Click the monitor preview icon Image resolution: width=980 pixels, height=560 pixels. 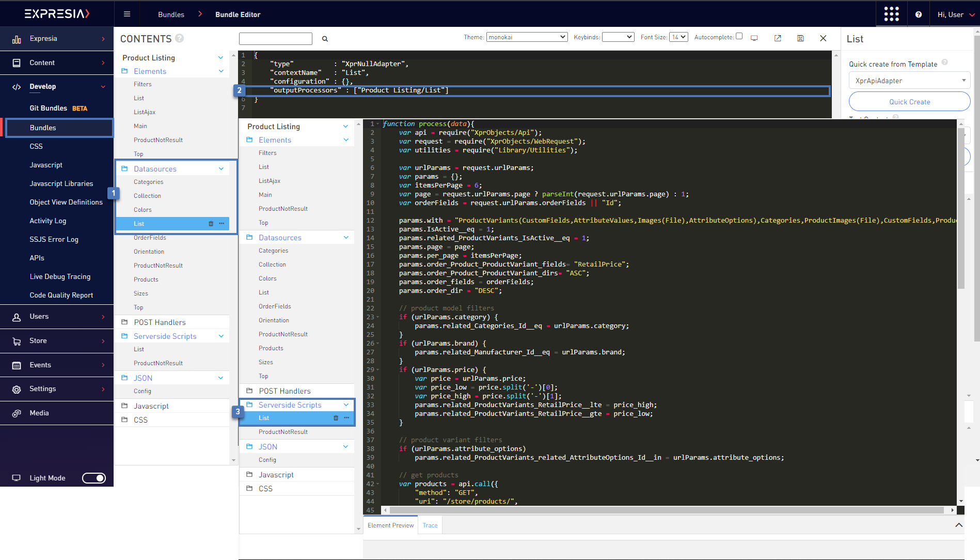click(754, 38)
